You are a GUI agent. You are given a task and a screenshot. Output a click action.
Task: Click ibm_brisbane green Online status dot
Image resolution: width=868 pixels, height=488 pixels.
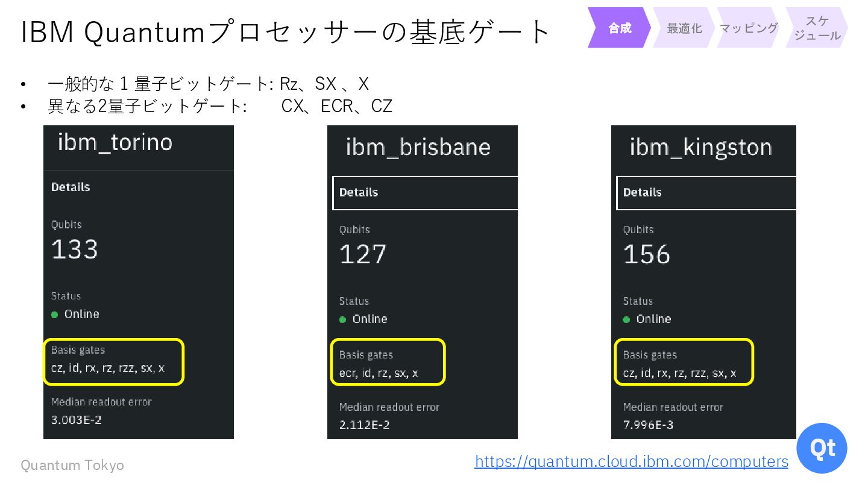coord(343,319)
